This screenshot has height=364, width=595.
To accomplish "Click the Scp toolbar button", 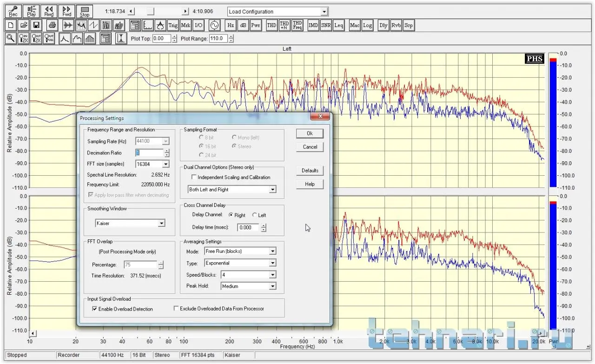I will click(409, 25).
